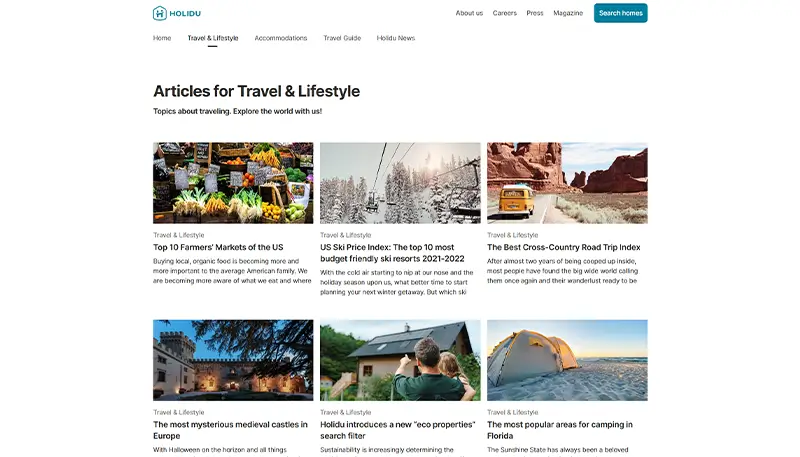Open the Travel Guide tab

pyautogui.click(x=342, y=38)
